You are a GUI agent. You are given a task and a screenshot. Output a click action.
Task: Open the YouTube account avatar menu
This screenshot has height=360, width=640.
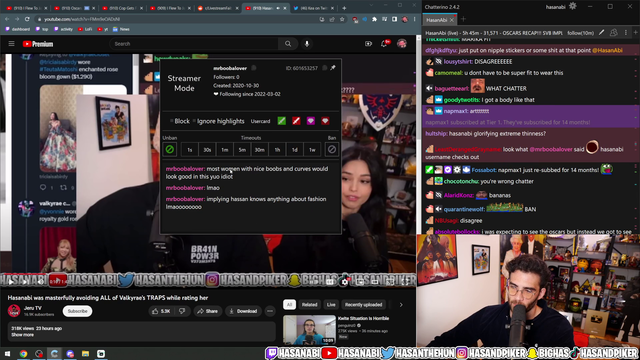click(402, 44)
